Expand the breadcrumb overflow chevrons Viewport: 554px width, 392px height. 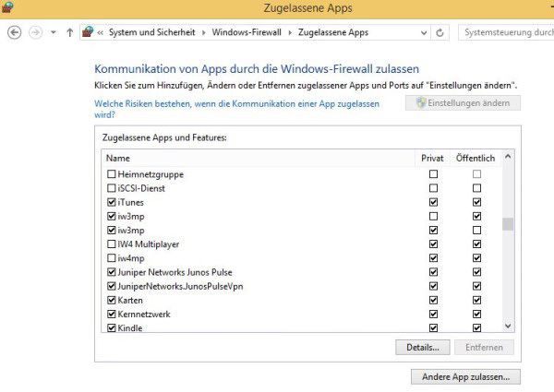coord(100,32)
